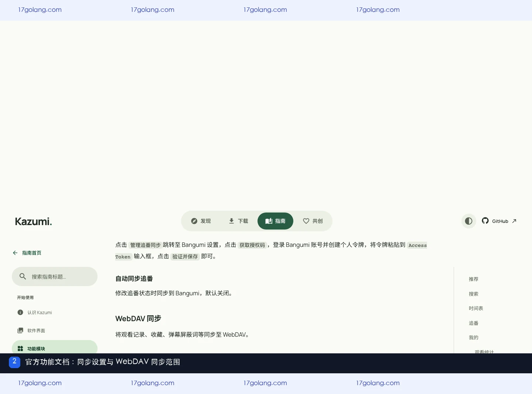Click the 下载 download arrow icon
Image resolution: width=532 pixels, height=394 pixels.
[231, 221]
